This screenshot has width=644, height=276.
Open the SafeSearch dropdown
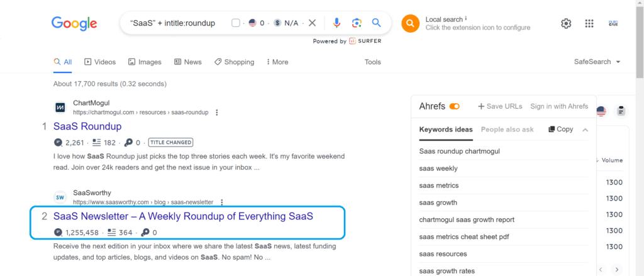point(597,62)
